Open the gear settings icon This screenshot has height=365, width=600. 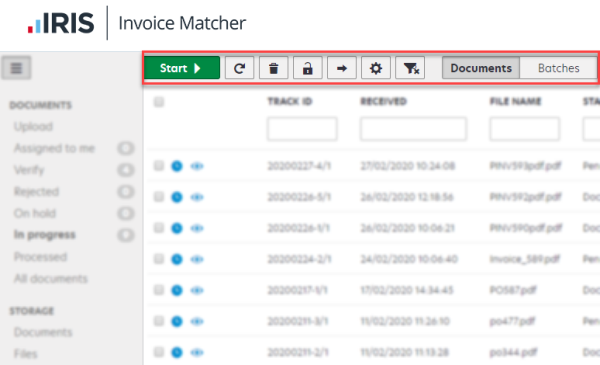click(x=376, y=68)
